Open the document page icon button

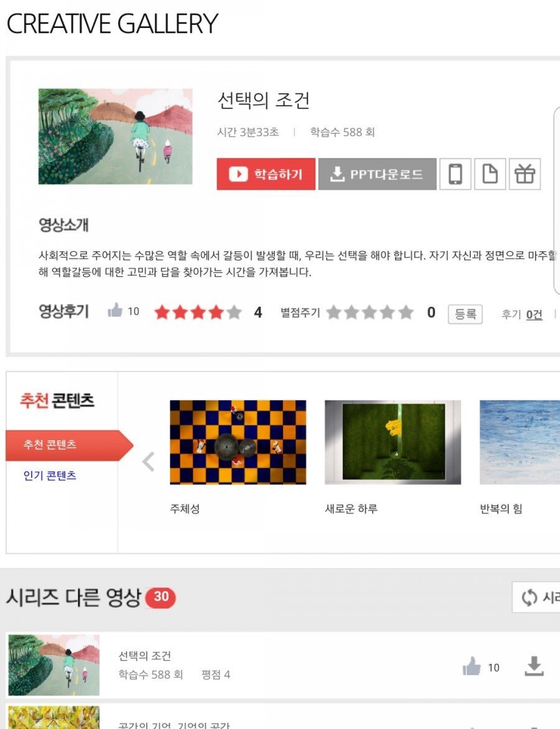(x=490, y=174)
